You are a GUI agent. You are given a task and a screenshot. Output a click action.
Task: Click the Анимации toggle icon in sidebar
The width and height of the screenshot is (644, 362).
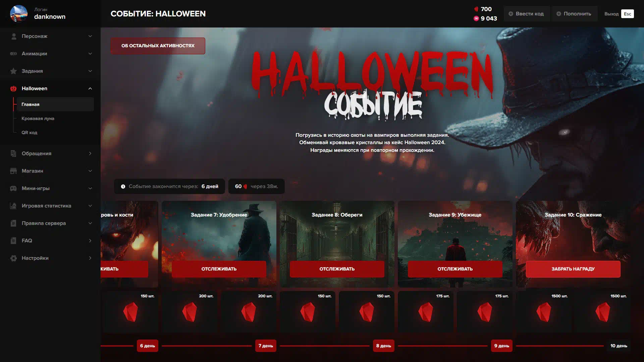pos(13,54)
